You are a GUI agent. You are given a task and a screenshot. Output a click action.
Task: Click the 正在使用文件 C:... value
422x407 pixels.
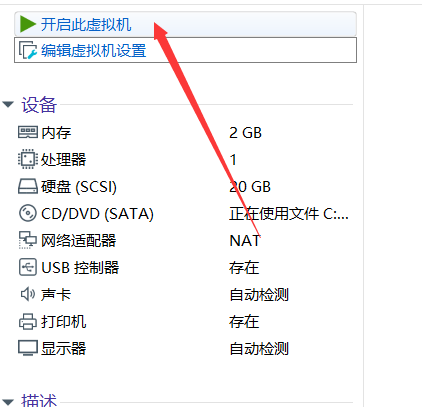point(289,213)
